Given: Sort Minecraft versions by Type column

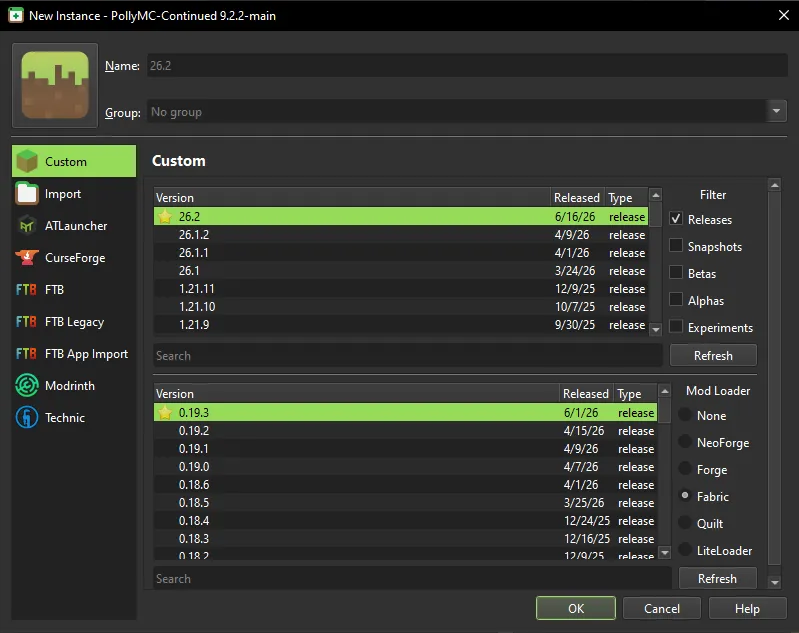Looking at the screenshot, I should coord(627,197).
